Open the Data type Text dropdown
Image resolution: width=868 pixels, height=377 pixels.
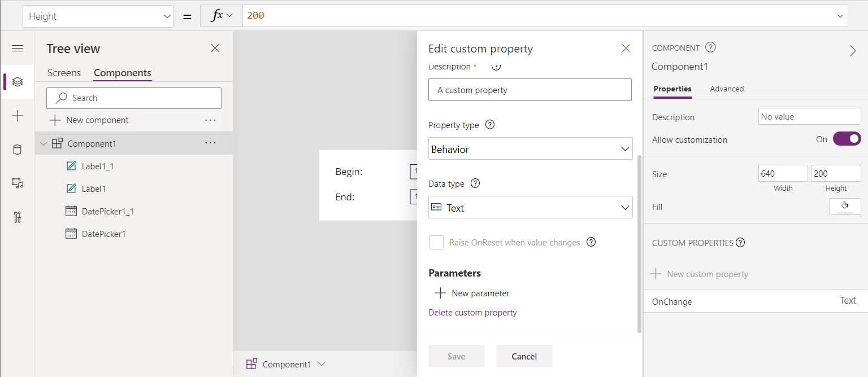coord(530,208)
